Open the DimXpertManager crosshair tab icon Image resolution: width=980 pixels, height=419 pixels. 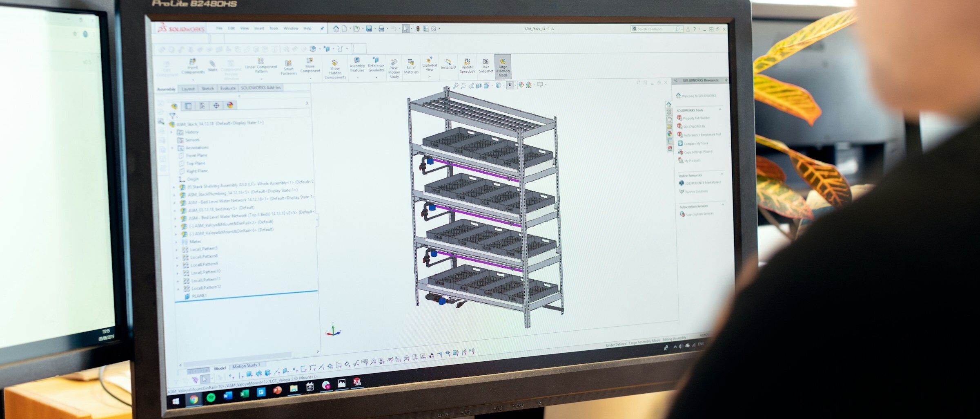click(x=216, y=105)
